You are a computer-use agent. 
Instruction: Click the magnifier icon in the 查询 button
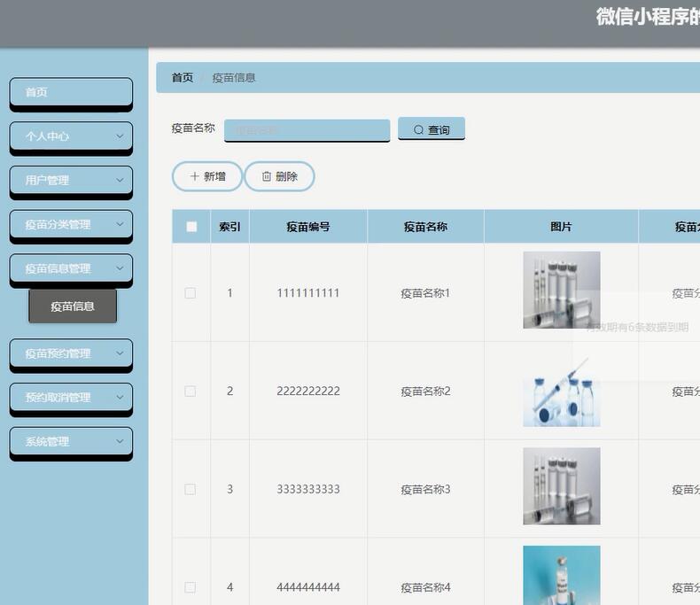tap(418, 130)
